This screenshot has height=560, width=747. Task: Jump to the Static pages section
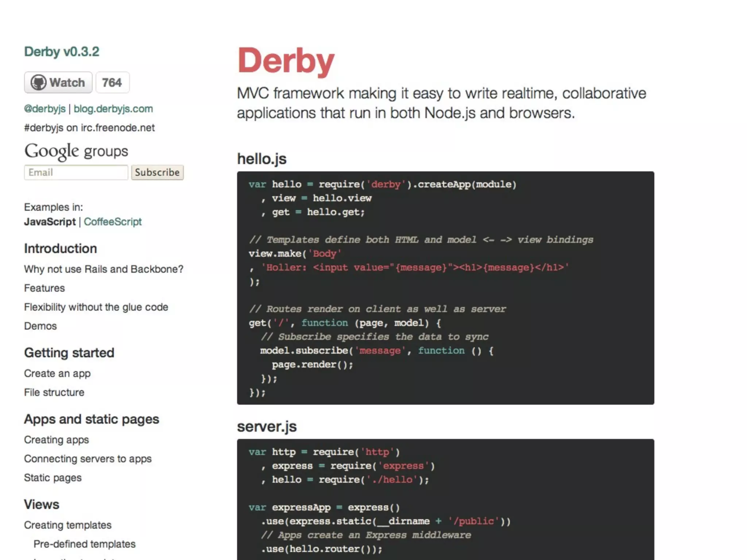[53, 478]
